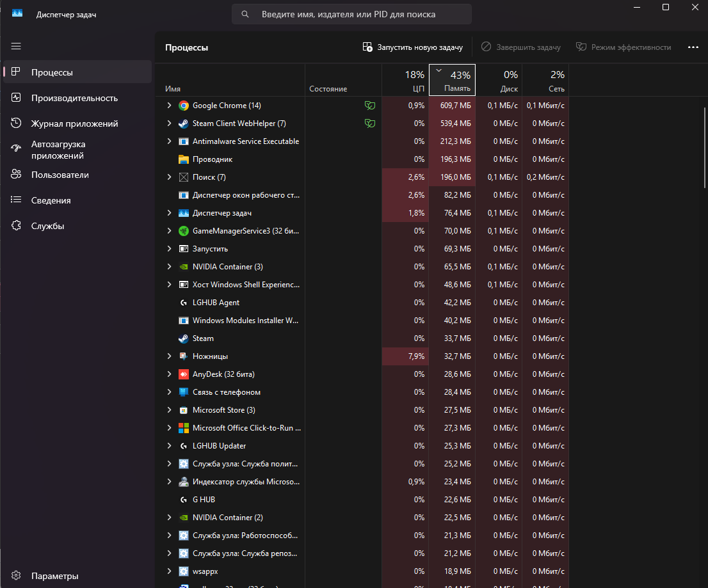The width and height of the screenshot is (708, 588).
Task: Expand the Steam Client WebHelper (7) group
Action: coord(170,123)
